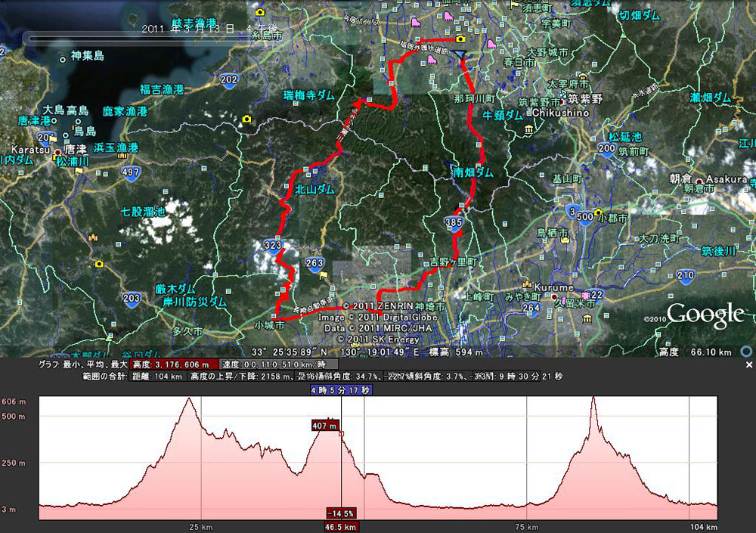Select the 速度 speed metric in graph header
This screenshot has height=533, width=756.
click(x=278, y=364)
